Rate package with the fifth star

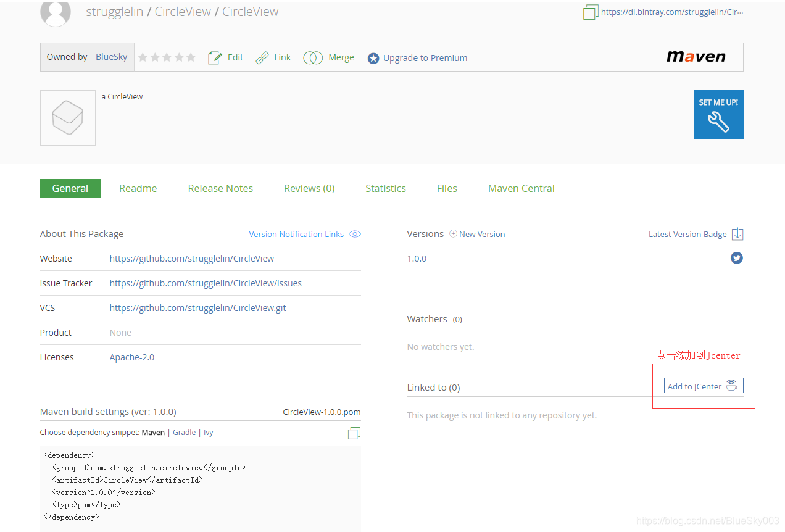[x=191, y=57]
